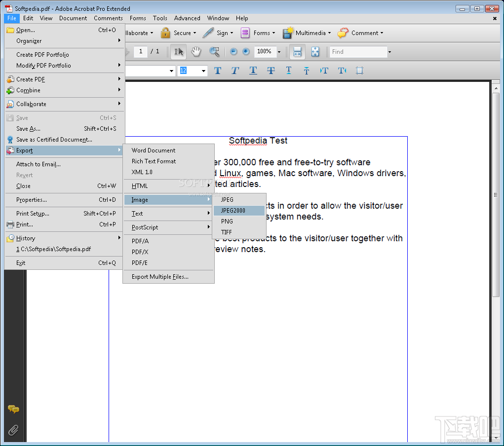The image size is (504, 446).
Task: Open the Attachments panel
Action: (13, 429)
